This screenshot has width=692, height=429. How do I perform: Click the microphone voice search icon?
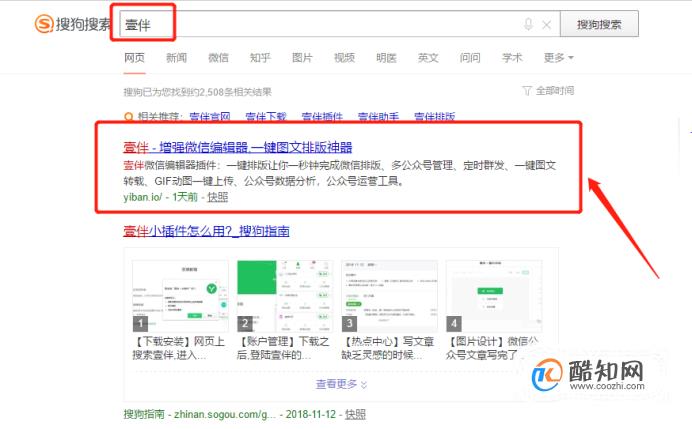click(528, 24)
